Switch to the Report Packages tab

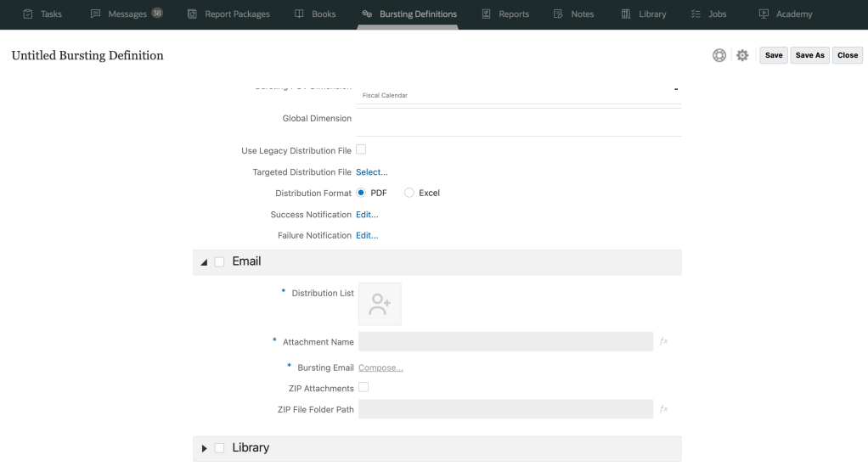pos(228,14)
